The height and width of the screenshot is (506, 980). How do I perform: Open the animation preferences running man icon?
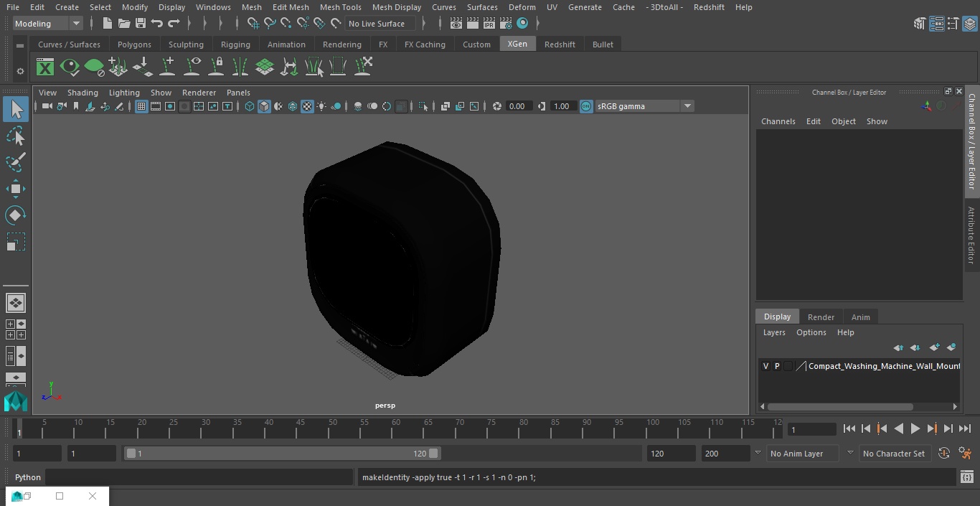click(x=965, y=454)
